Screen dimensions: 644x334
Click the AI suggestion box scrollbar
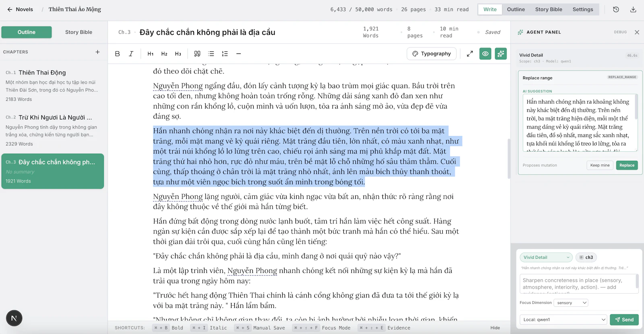[x=636, y=107]
